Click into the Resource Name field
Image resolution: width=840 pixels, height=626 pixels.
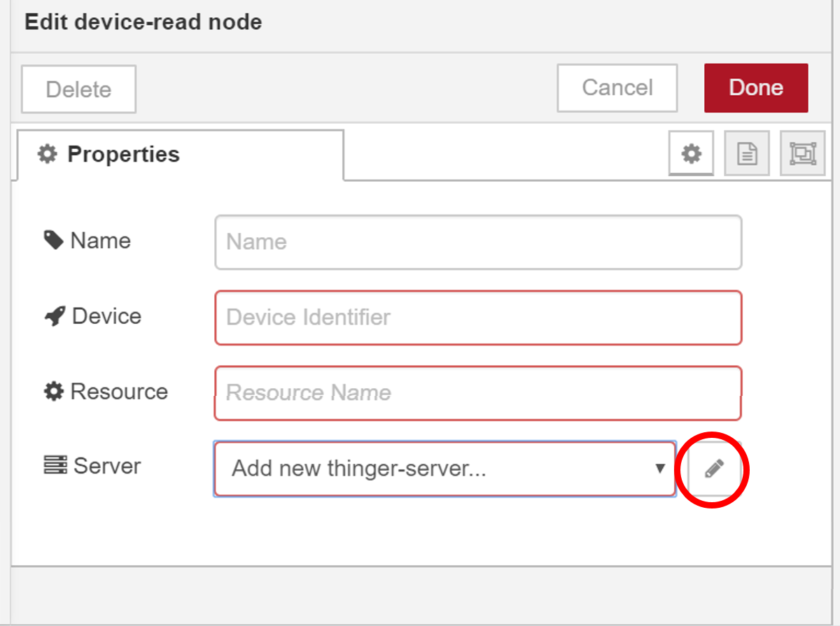pyautogui.click(x=477, y=393)
